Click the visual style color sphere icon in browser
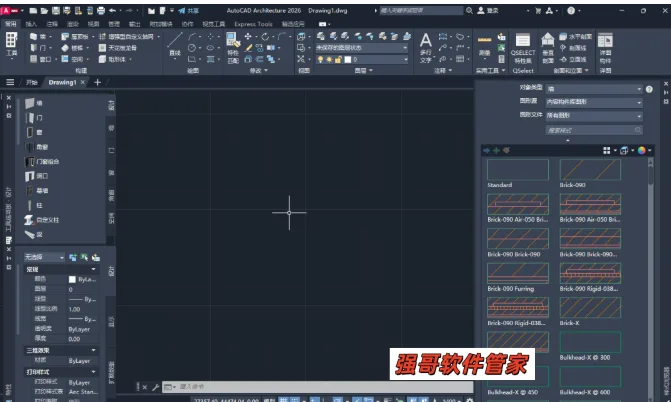 click(641, 150)
